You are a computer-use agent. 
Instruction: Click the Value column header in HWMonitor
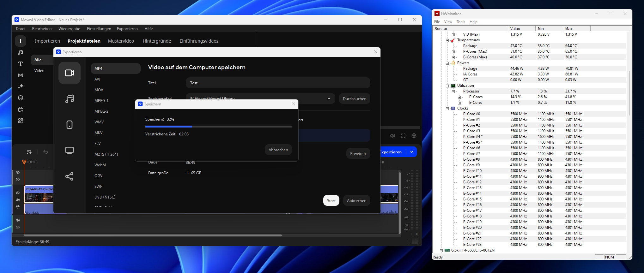point(521,29)
